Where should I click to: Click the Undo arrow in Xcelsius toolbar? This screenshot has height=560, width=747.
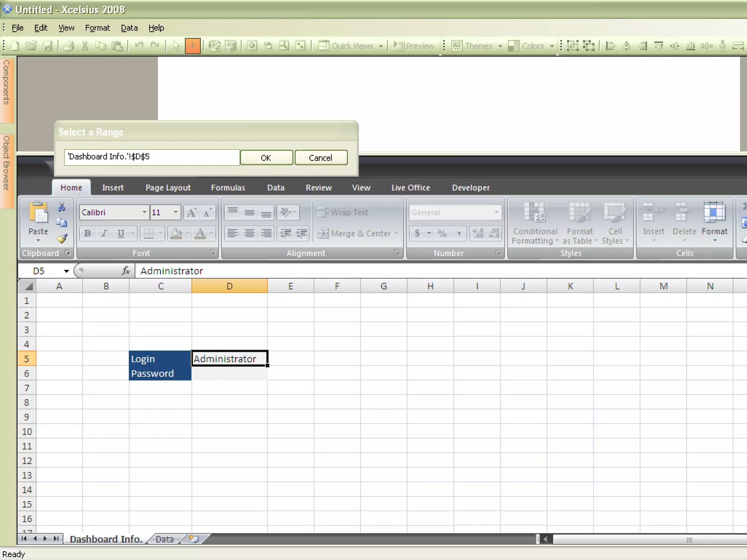139,46
